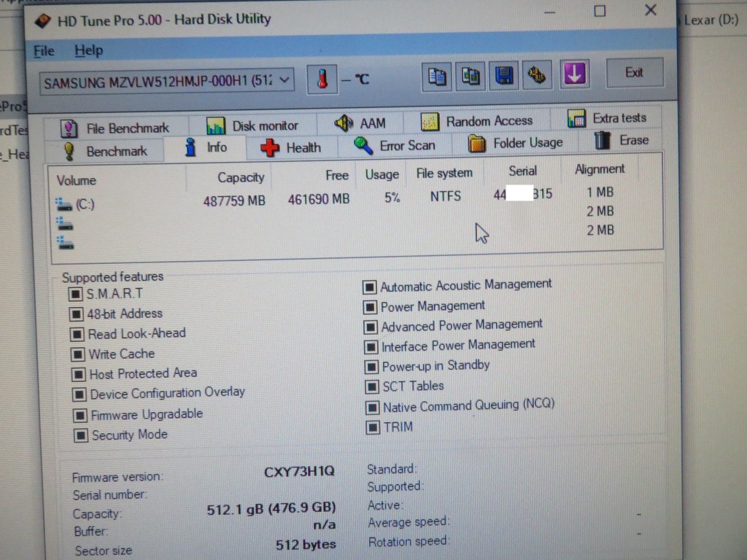Click the temperature thermometer icon
The width and height of the screenshot is (747, 560).
(322, 79)
